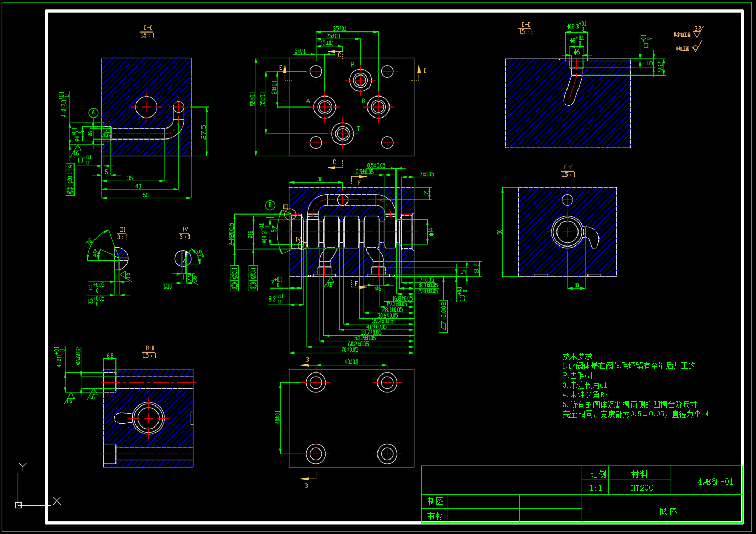Viewport: 756px width, 534px height.
Task: Click the UCS axis origin icon
Action: (18, 505)
